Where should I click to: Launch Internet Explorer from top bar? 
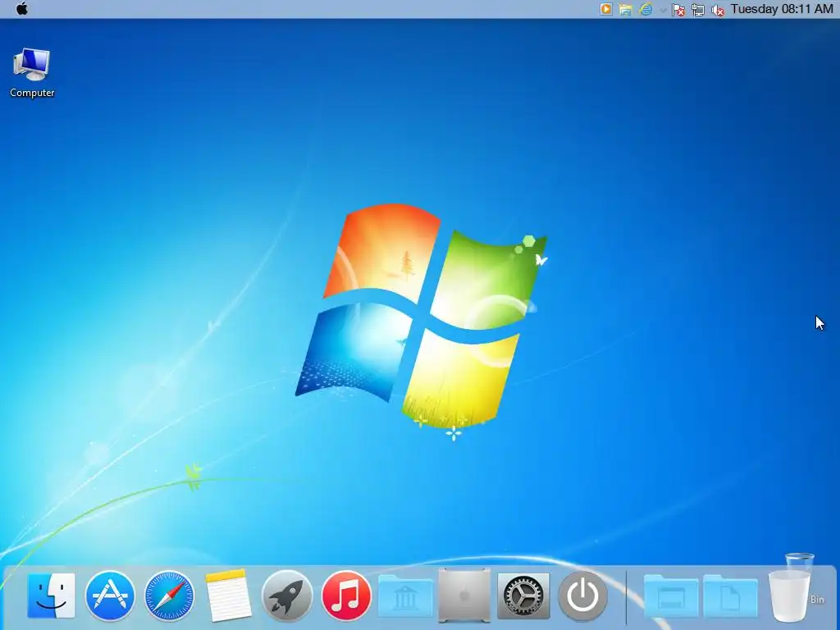coord(646,9)
